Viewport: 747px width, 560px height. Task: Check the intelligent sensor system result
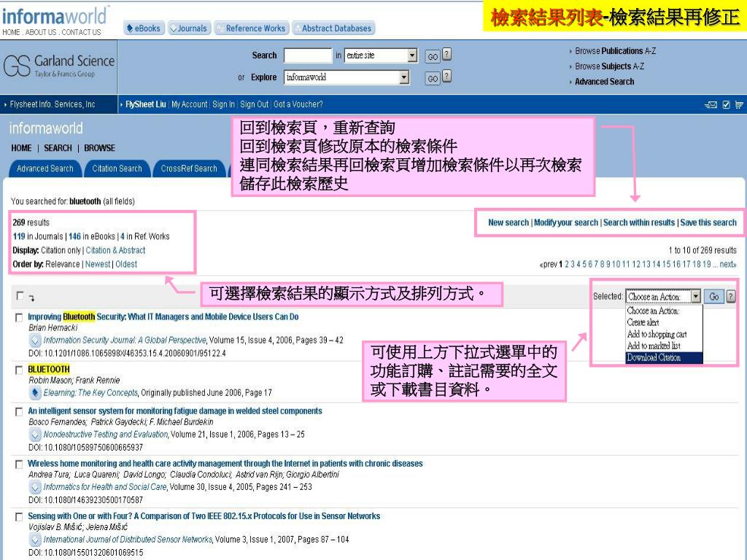18,412
